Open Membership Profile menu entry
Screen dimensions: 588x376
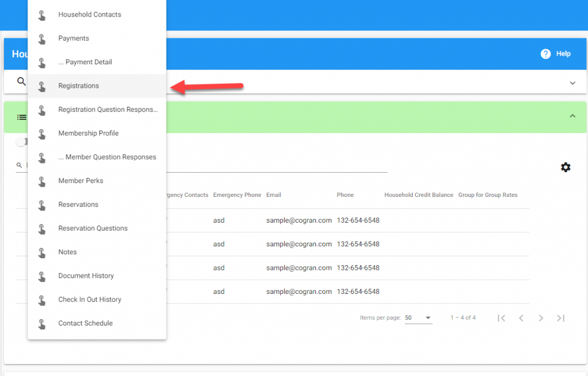tap(88, 133)
